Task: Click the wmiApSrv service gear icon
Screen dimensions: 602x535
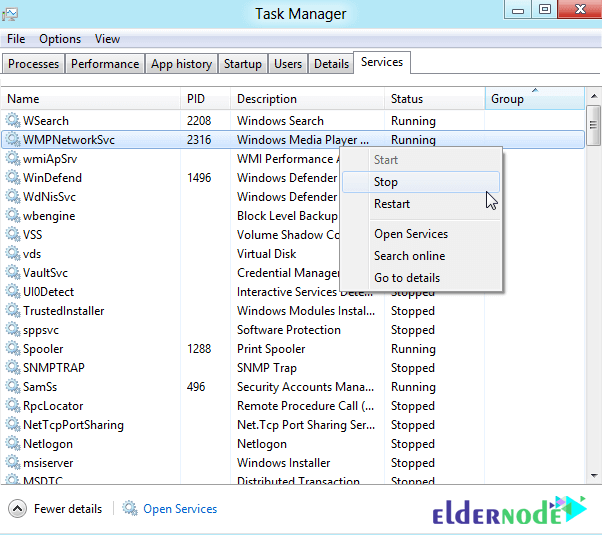Action: [13, 158]
